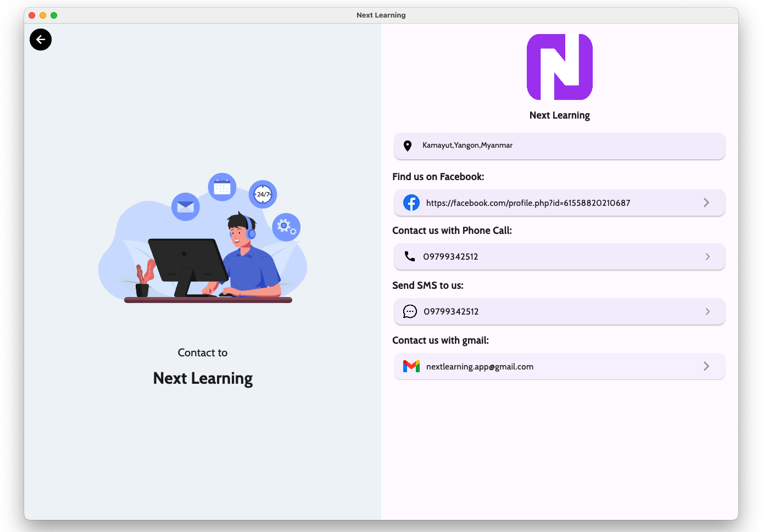Click the Kamayut, Yangon, Myanmar address text
Screen dimensions: 763x532
pyautogui.click(x=467, y=145)
